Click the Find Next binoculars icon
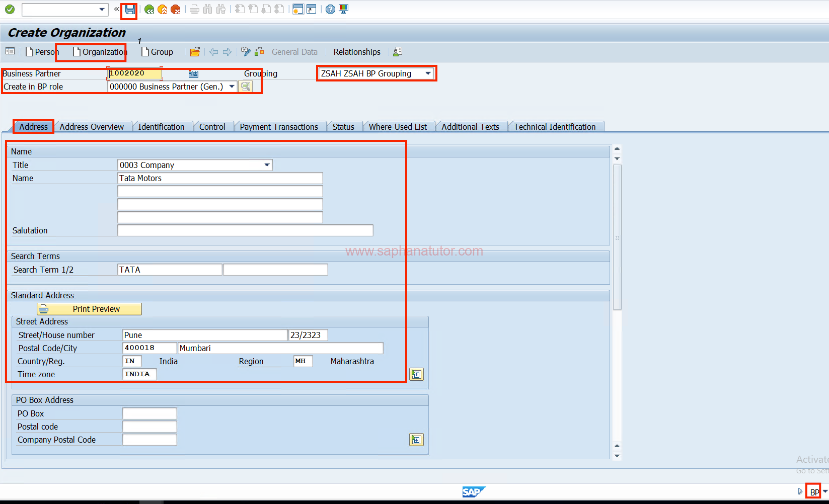The width and height of the screenshot is (829, 504). click(x=220, y=9)
